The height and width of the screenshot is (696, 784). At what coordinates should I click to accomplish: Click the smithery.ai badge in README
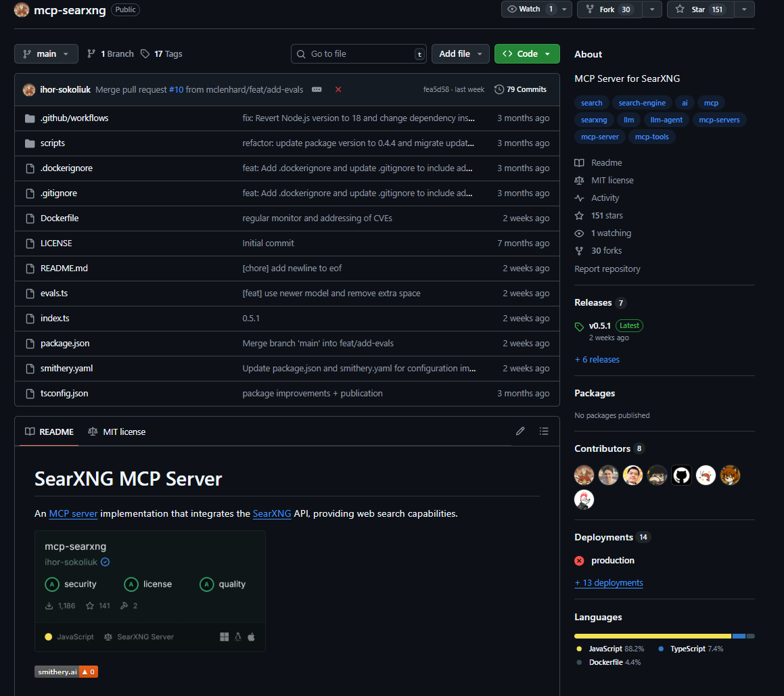pos(66,672)
